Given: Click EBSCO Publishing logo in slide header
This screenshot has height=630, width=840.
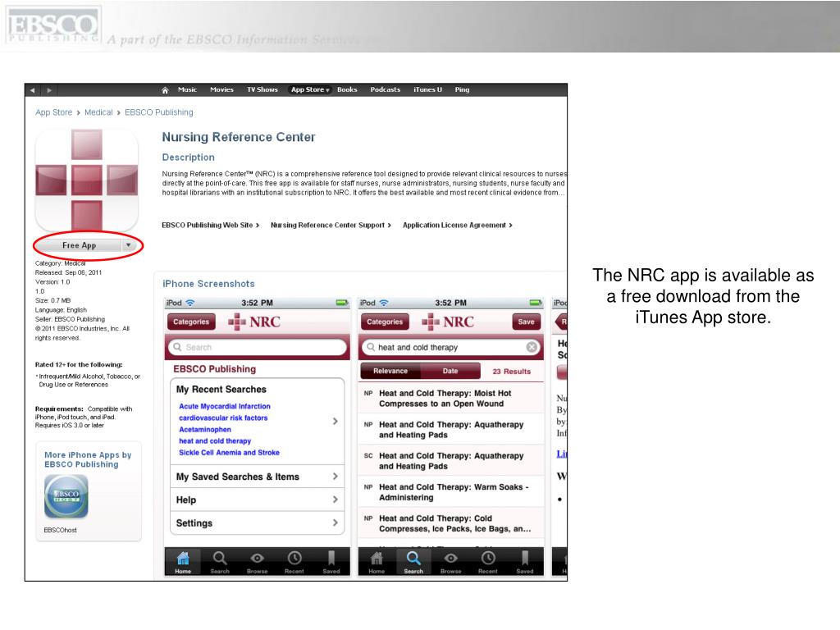Looking at the screenshot, I should pyautogui.click(x=52, y=25).
